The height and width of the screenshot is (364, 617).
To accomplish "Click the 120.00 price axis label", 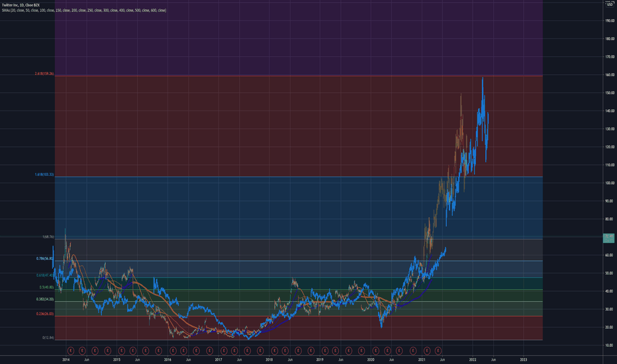I will 610,147.
